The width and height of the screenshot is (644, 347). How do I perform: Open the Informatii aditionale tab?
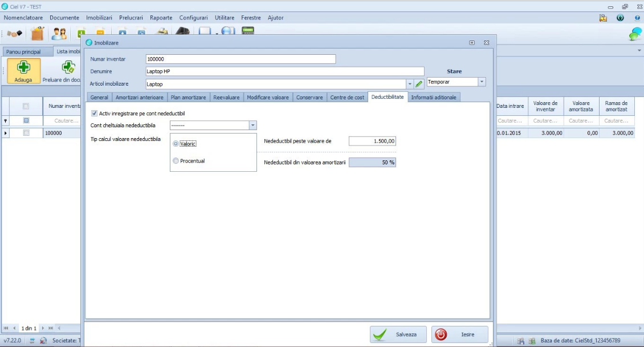[x=434, y=98]
